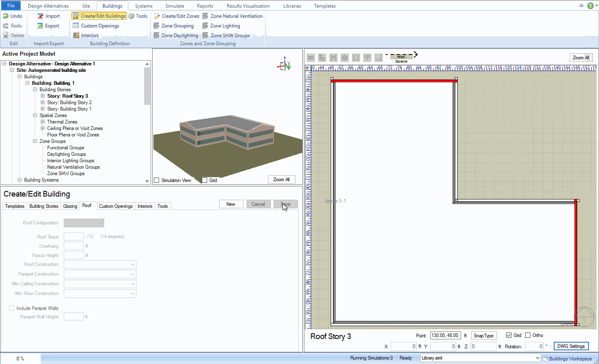599x364 pixels.
Task: Expand the Thermal Zones tree node
Action: (43, 122)
